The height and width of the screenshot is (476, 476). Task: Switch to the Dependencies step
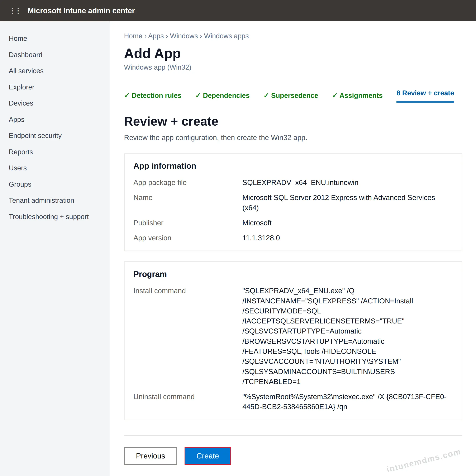[x=223, y=95]
